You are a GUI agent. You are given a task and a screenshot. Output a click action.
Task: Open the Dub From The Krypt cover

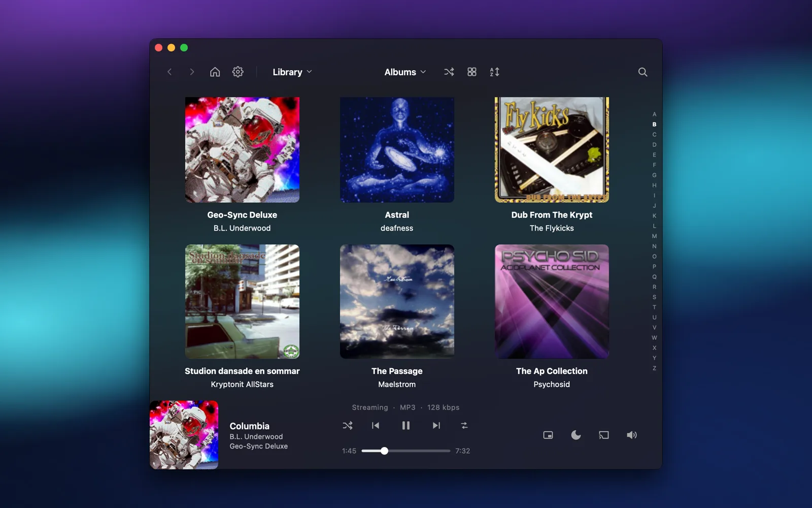point(552,150)
